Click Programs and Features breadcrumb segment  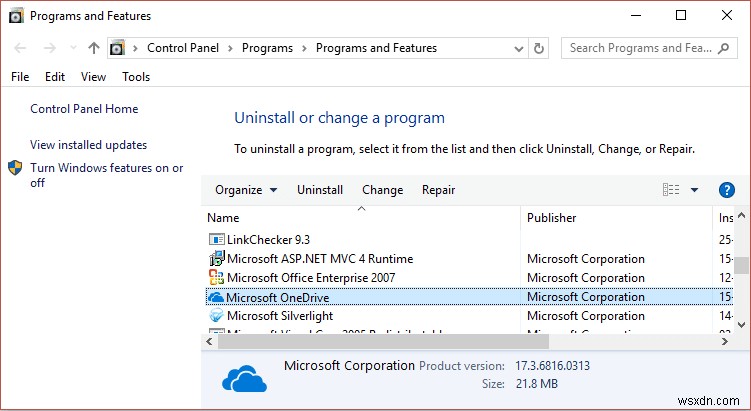(376, 48)
